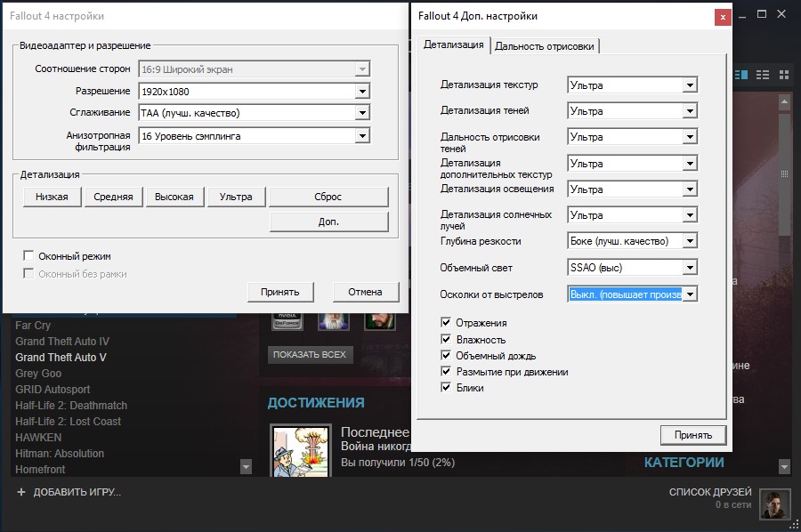The image size is (801, 532).
Task: Select Hitman: Absolution in library
Action: [x=60, y=454]
